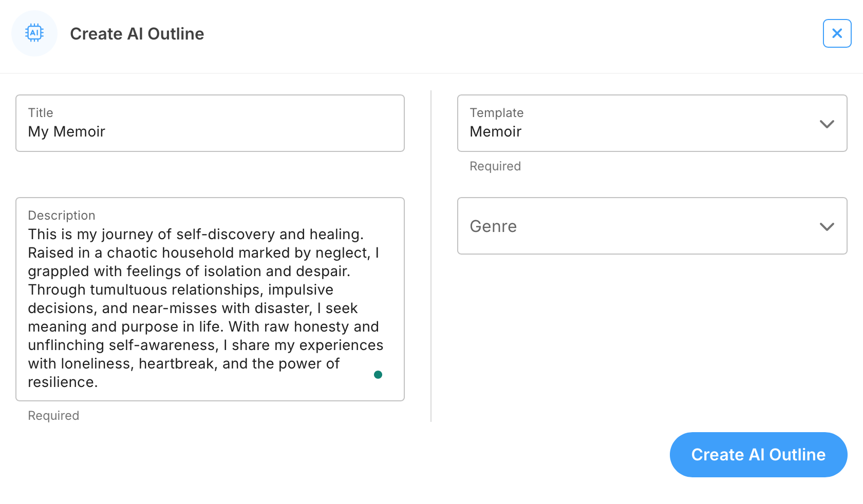This screenshot has width=863, height=504.
Task: Click the Required hint under Template
Action: 495,166
